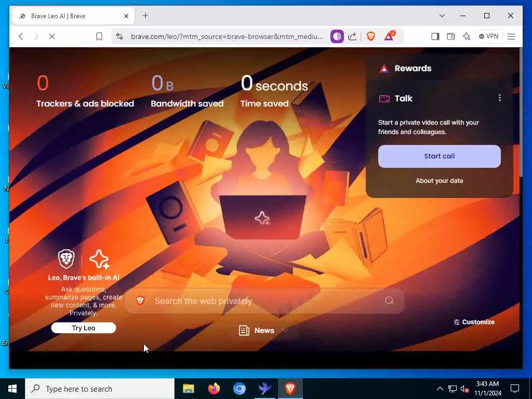This screenshot has height=399, width=532.
Task: Open Customize dashboard settings
Action: (x=474, y=322)
